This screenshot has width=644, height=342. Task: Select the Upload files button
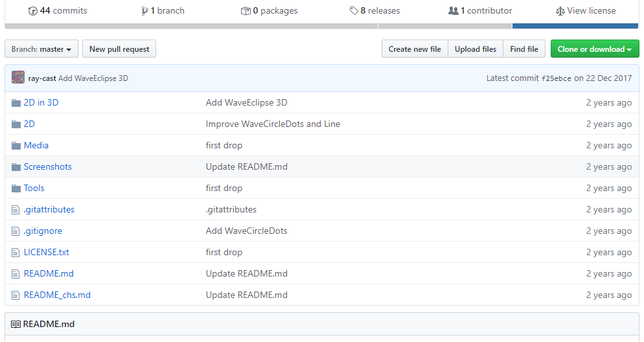(476, 49)
